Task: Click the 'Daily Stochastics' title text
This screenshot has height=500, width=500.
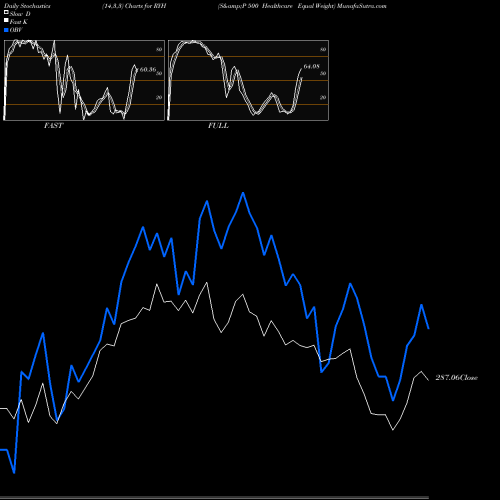Action: (27, 6)
